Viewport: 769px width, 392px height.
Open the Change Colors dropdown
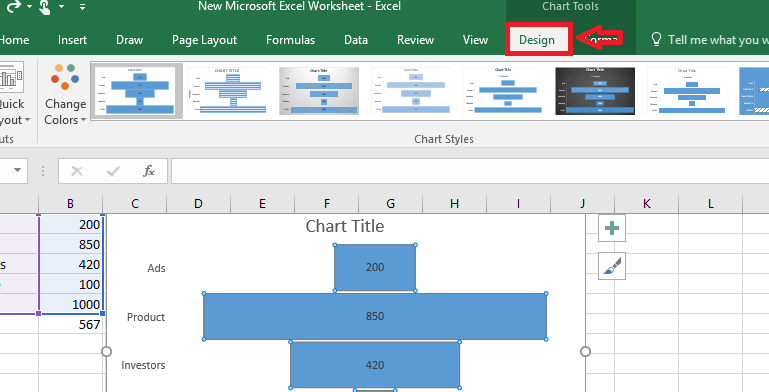(x=65, y=94)
